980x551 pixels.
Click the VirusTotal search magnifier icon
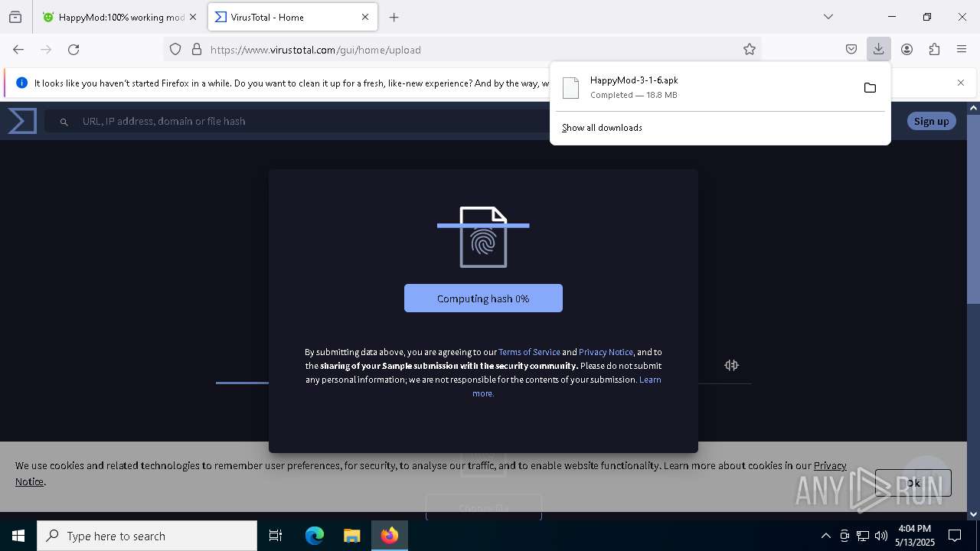pyautogui.click(x=64, y=122)
